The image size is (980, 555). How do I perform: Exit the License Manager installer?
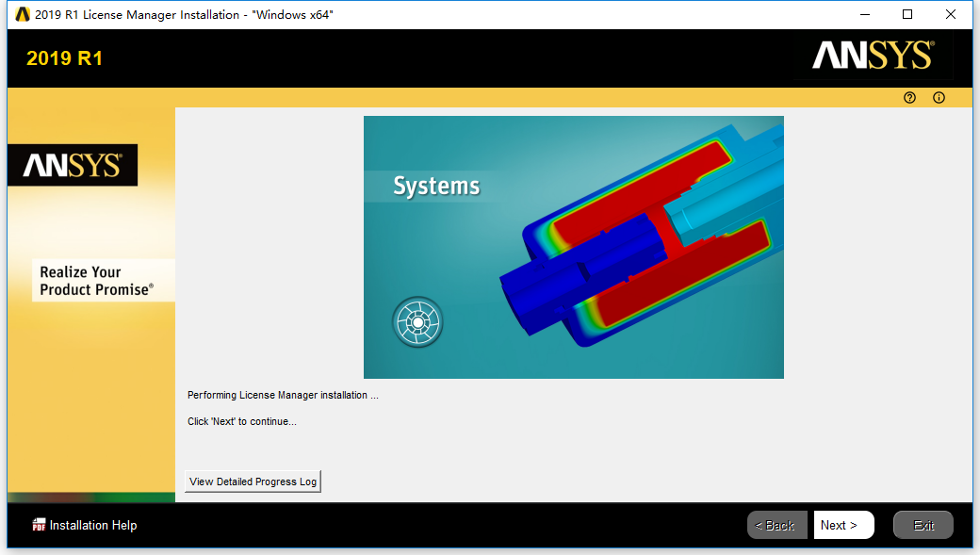click(x=923, y=525)
